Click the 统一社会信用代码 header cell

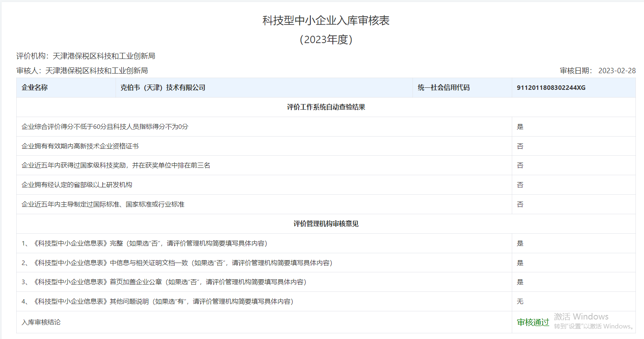443,88
